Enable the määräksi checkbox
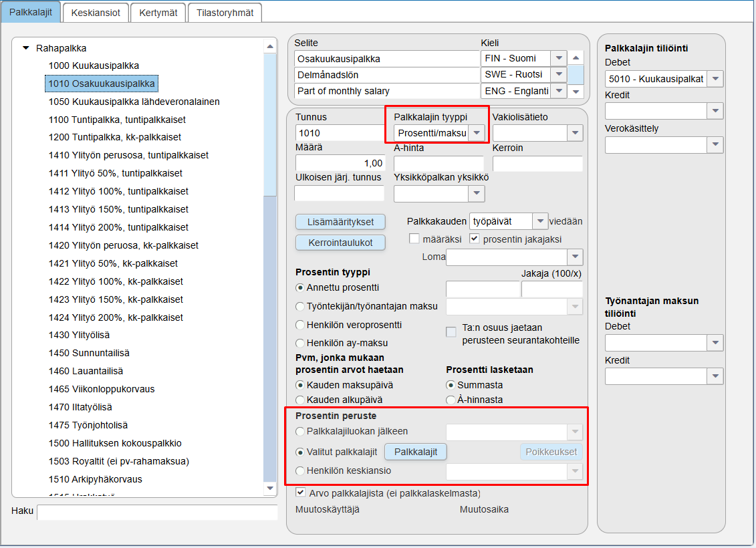This screenshot has height=548, width=756. (414, 239)
